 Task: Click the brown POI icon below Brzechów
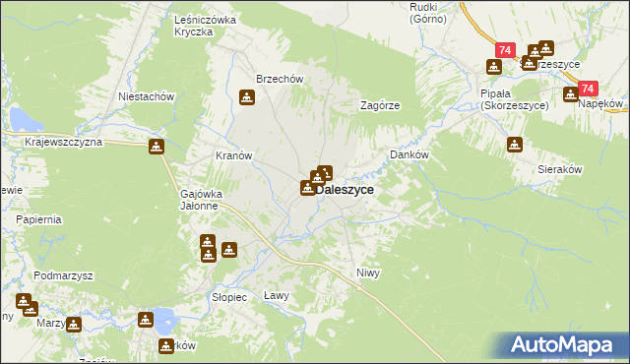pyautogui.click(x=247, y=97)
